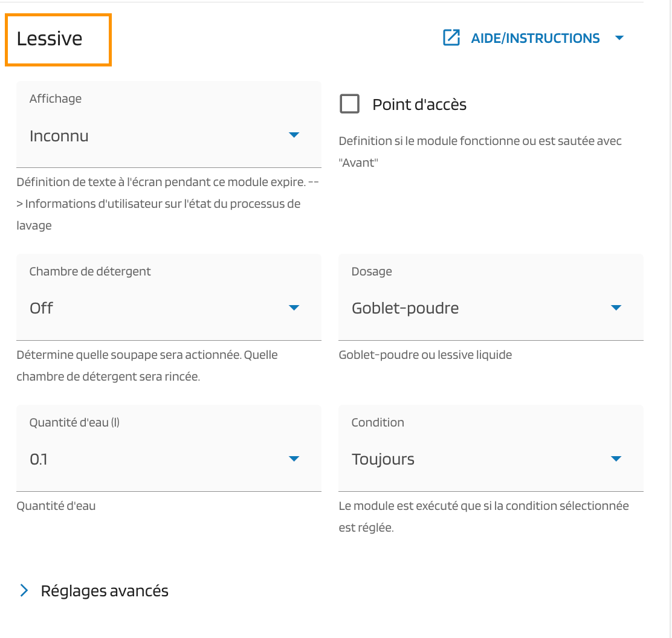
Task: Expand Réglages avancés using its chevron
Action: pyautogui.click(x=24, y=590)
